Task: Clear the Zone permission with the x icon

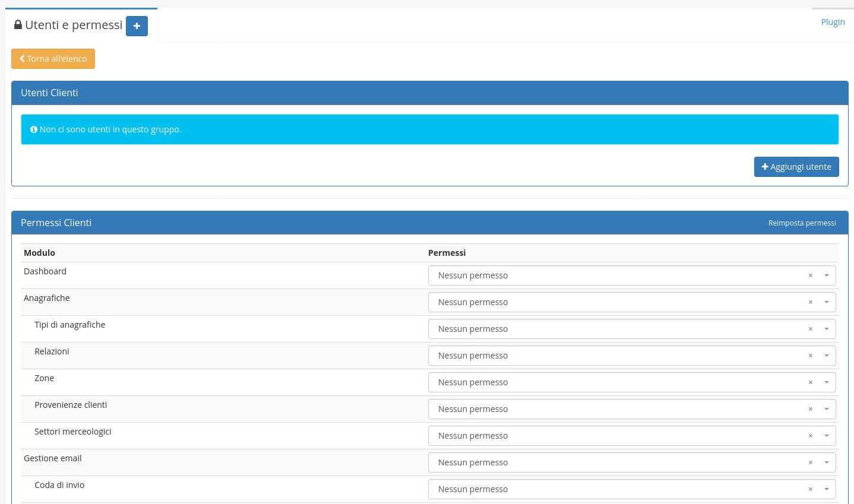Action: (x=810, y=382)
